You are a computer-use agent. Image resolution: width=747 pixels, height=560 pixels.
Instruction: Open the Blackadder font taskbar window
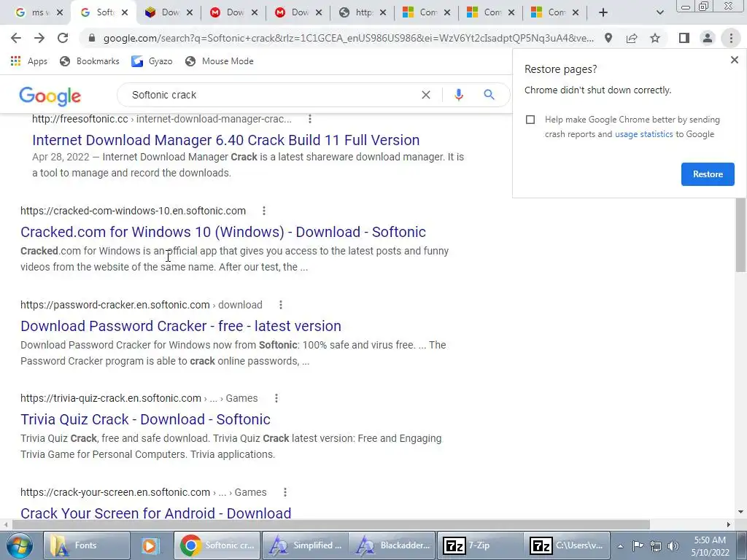pos(392,545)
